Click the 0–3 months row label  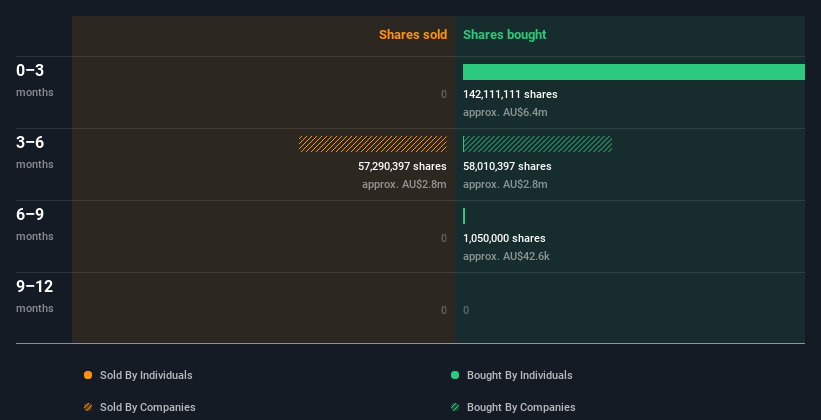(x=35, y=80)
